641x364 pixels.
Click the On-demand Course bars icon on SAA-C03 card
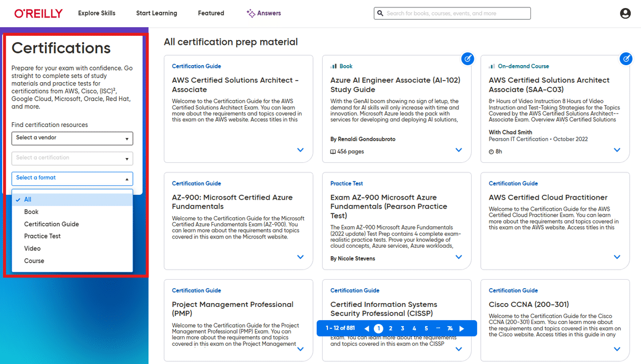click(x=492, y=66)
